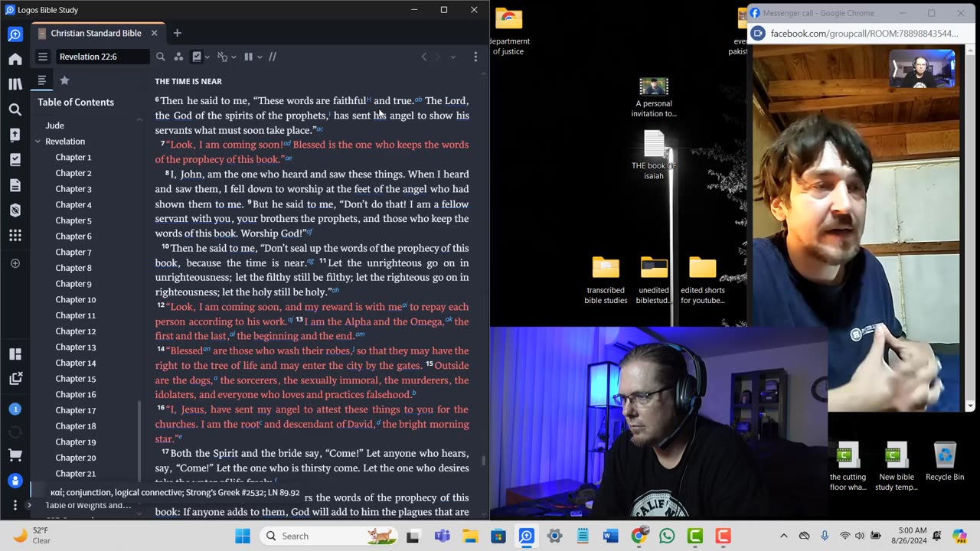Open the weather widget showing 52°F

32,536
